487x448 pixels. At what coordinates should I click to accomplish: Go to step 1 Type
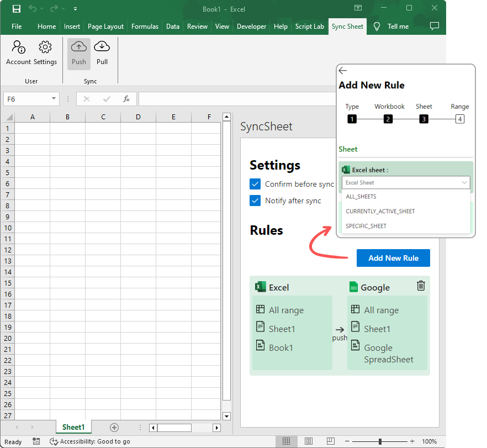pyautogui.click(x=352, y=119)
